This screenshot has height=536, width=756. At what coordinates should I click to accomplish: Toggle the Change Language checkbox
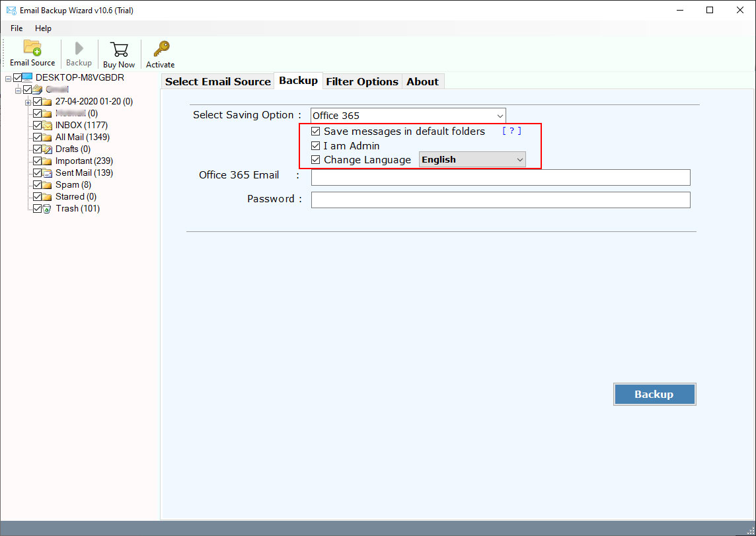tap(316, 159)
